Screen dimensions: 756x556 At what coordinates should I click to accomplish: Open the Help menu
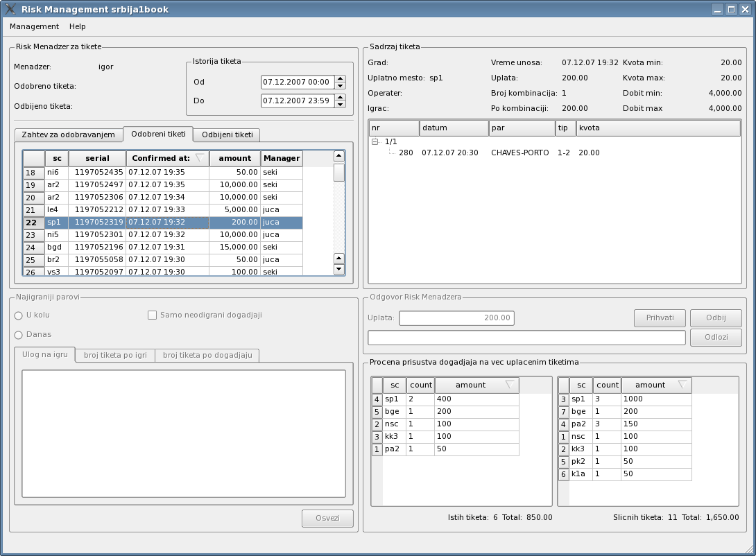[78, 26]
